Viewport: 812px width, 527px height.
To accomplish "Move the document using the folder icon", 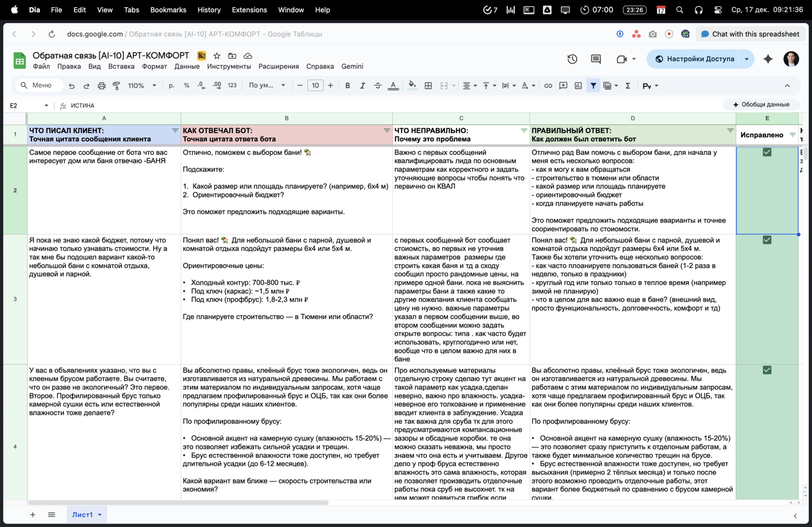I will [x=232, y=56].
